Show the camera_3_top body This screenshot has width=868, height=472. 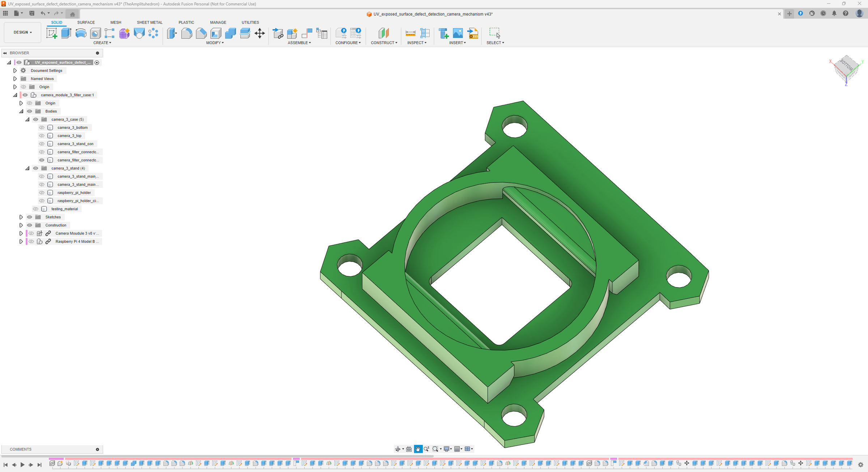coord(42,136)
